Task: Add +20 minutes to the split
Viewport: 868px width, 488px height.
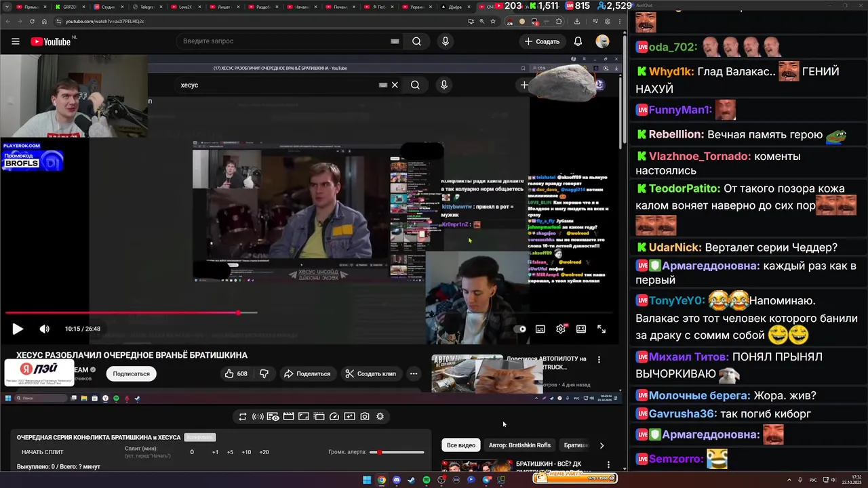Action: [x=264, y=452]
